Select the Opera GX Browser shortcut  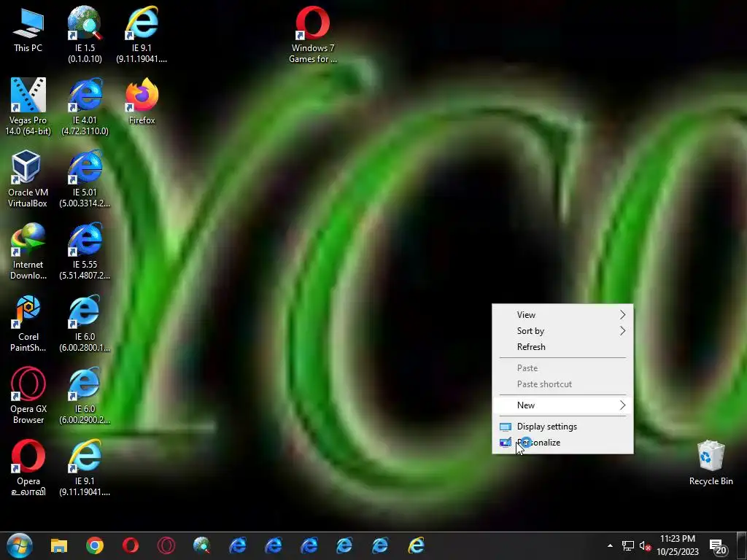[x=28, y=396]
